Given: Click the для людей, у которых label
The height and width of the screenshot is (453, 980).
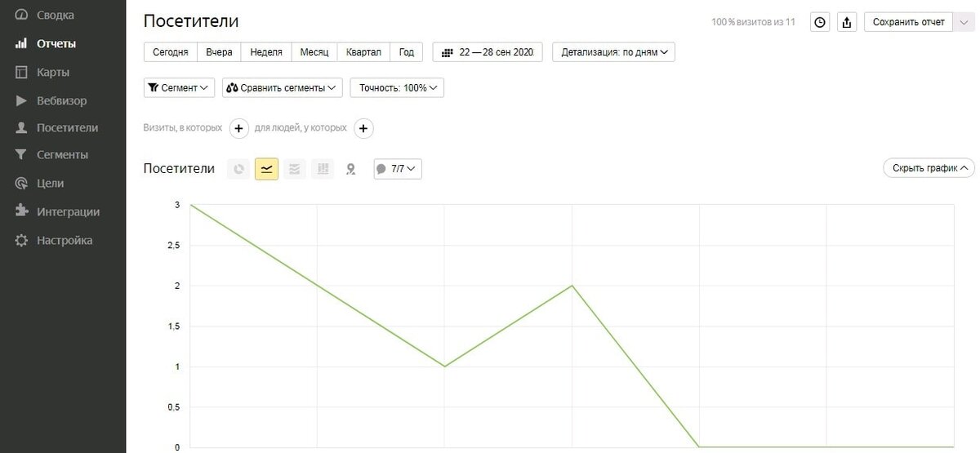Looking at the screenshot, I should (x=301, y=128).
